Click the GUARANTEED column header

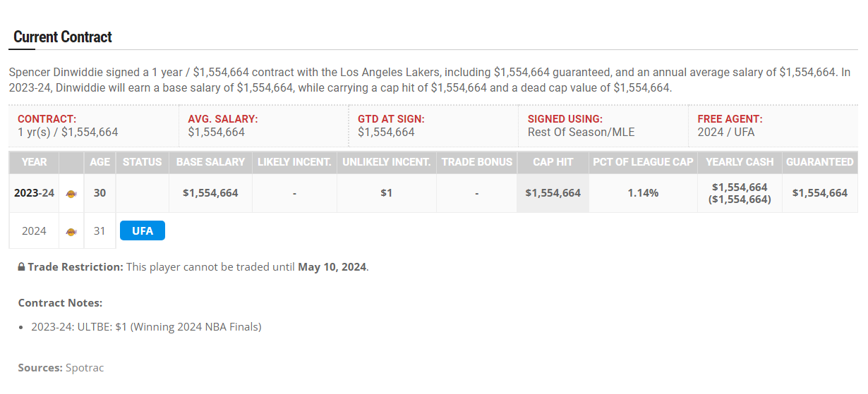(819, 162)
